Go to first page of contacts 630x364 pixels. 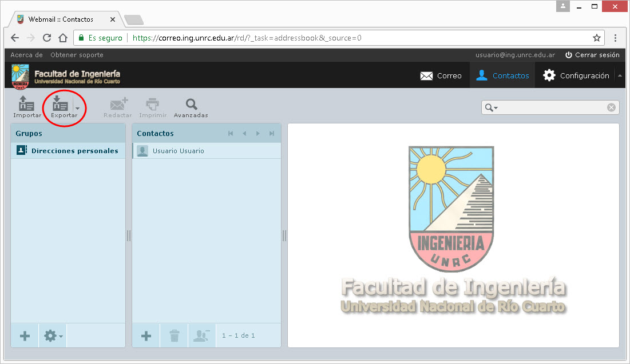231,133
